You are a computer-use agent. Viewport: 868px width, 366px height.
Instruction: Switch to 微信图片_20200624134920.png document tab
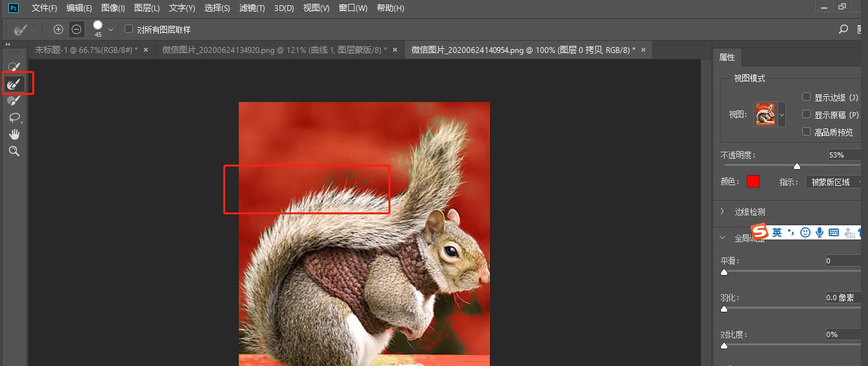[x=279, y=49]
